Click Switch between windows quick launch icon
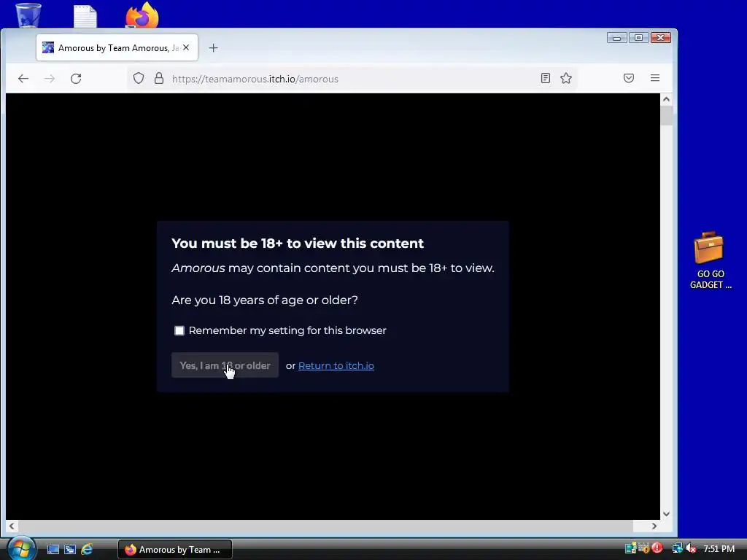 70,550
